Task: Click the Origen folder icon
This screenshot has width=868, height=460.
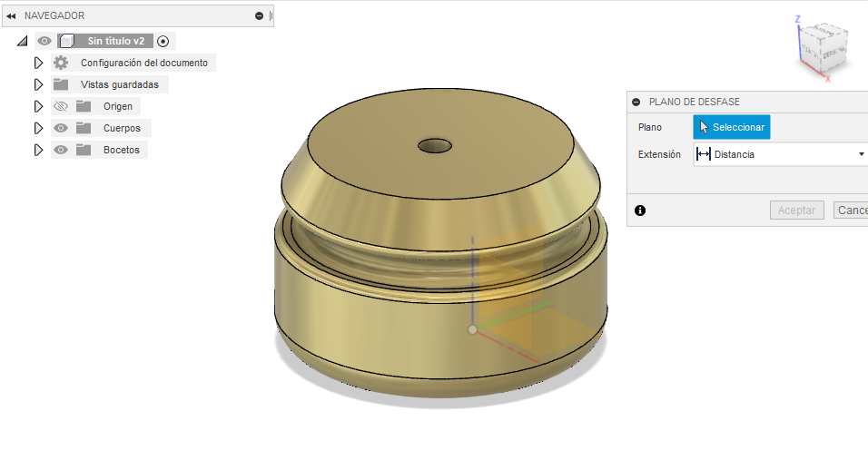Action: pos(84,106)
